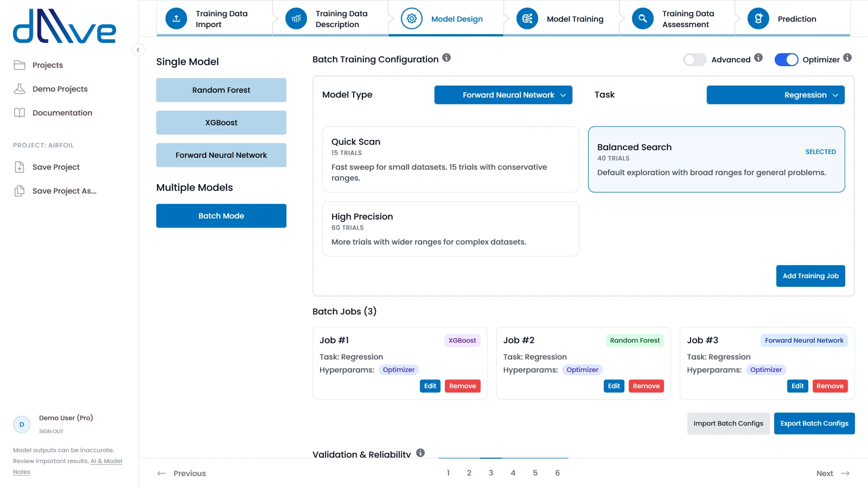Image resolution: width=868 pixels, height=488 pixels.
Task: Edit Job #1 XGBoost
Action: pyautogui.click(x=430, y=386)
